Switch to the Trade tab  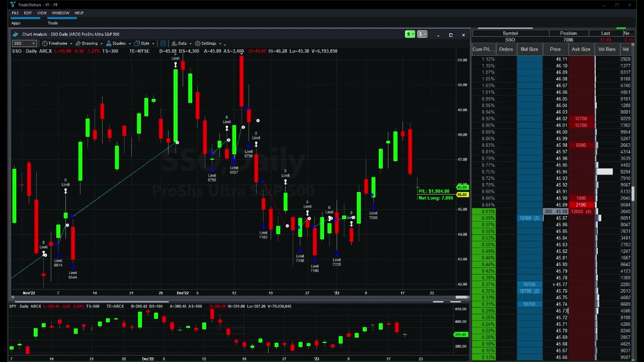[53, 23]
